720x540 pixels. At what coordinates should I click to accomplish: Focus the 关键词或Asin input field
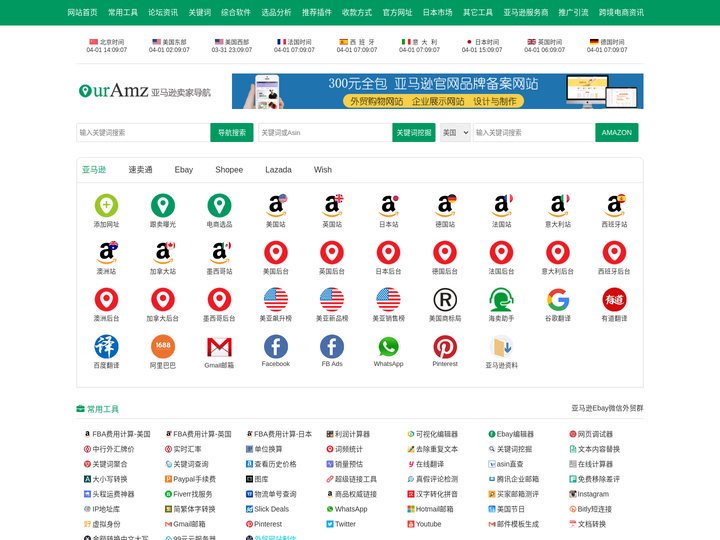click(325, 132)
